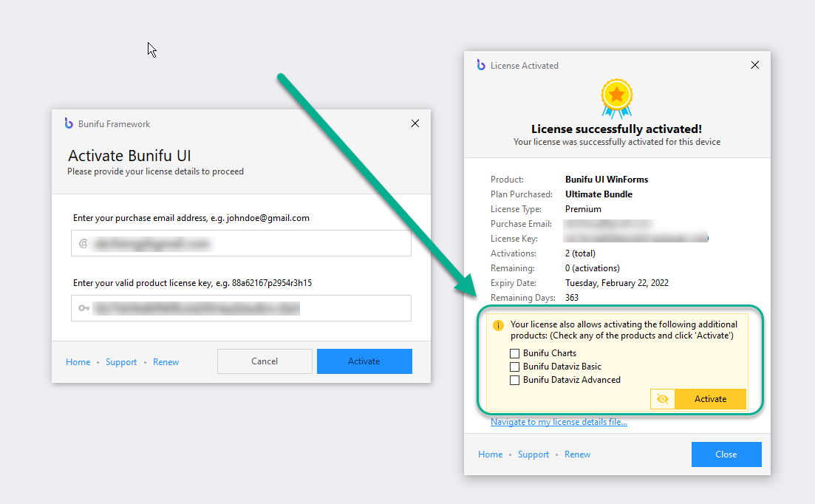The image size is (815, 504).
Task: Open Navigate to my license details file link
Action: [x=559, y=422]
